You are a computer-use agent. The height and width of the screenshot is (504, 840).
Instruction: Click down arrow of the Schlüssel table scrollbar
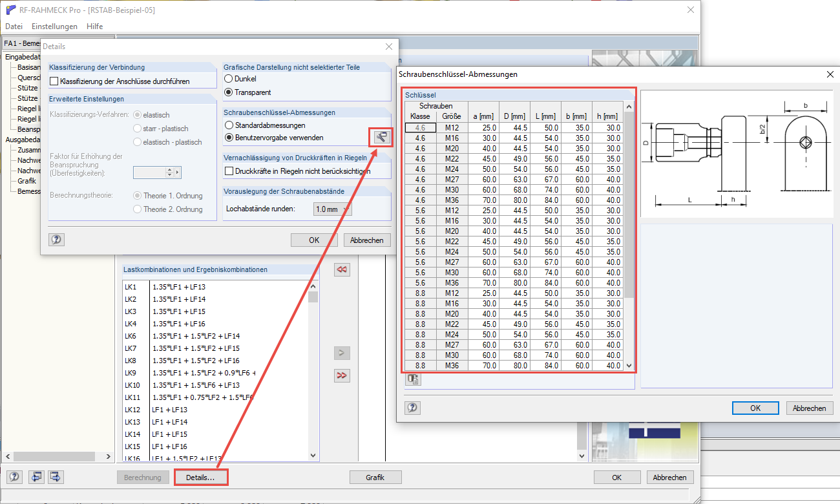click(630, 366)
